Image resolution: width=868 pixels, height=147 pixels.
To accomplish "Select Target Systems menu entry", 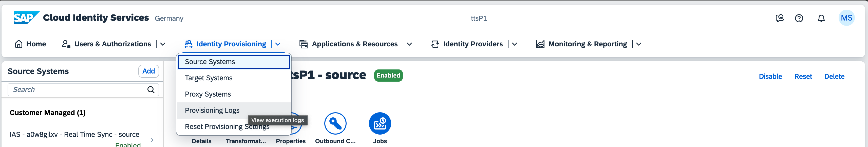I will 209,78.
